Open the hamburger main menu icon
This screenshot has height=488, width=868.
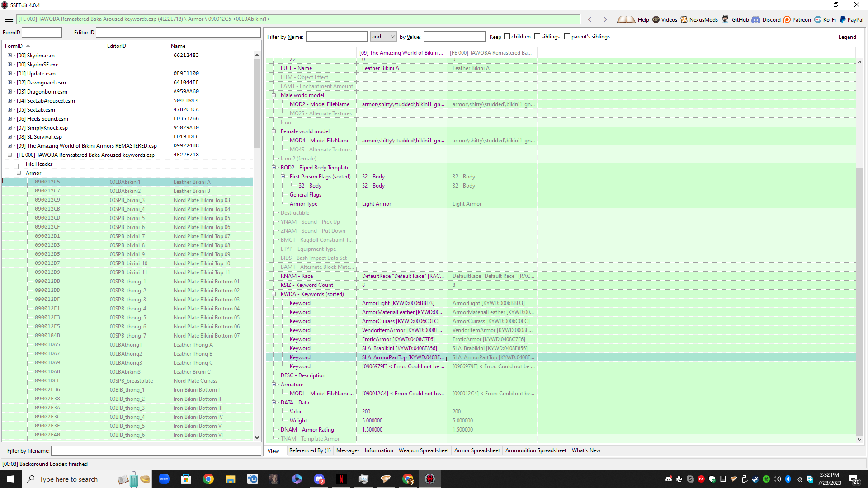tap(9, 19)
